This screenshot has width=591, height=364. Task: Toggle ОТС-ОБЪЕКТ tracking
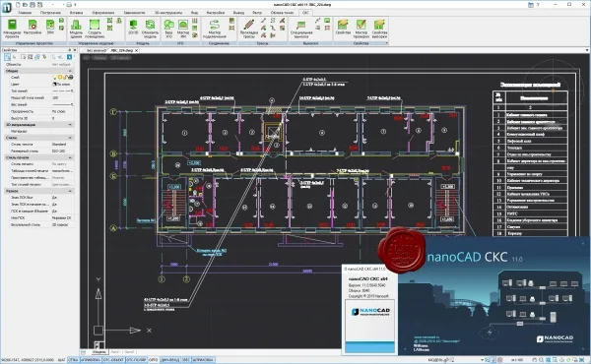(x=113, y=360)
